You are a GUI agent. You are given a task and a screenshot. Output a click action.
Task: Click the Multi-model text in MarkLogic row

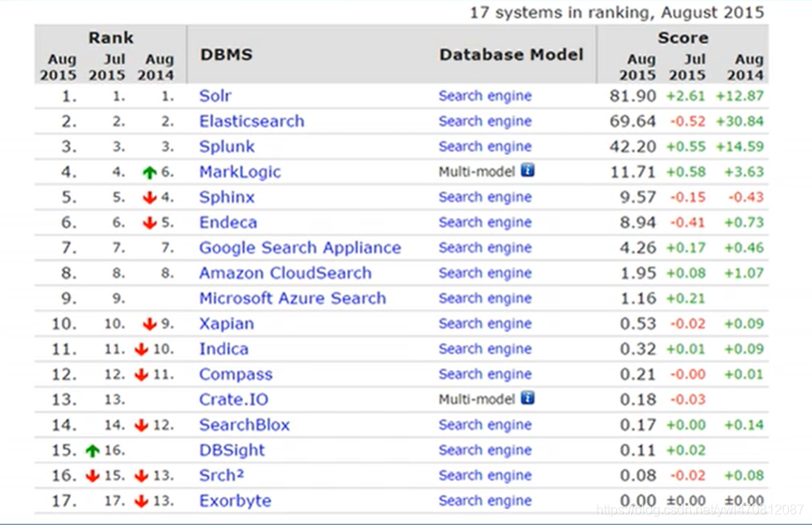(476, 172)
